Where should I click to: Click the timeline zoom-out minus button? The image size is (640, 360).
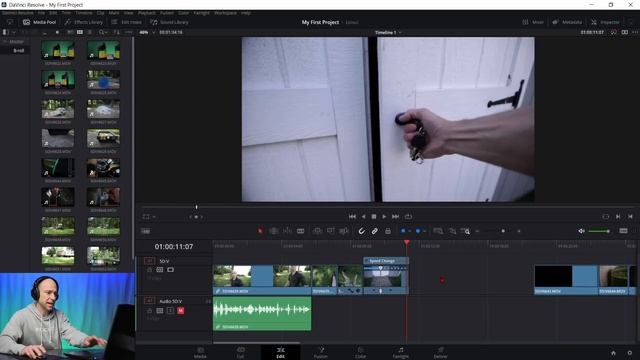pos(477,231)
